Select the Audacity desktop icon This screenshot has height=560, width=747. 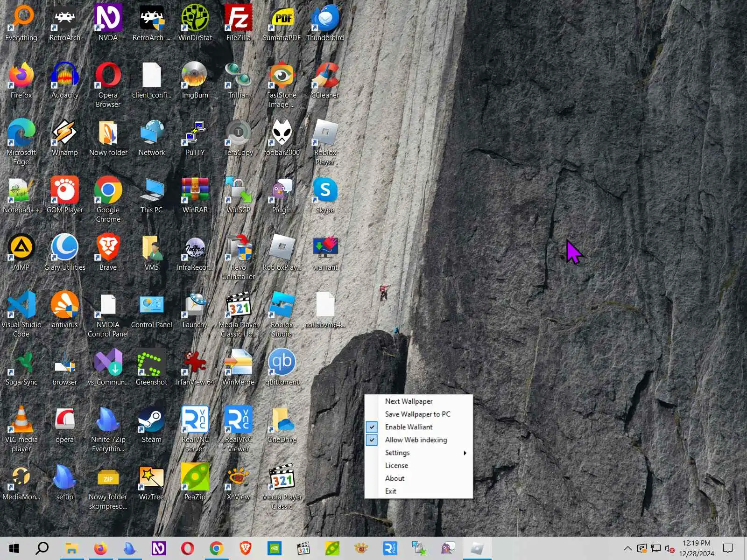coord(65,80)
